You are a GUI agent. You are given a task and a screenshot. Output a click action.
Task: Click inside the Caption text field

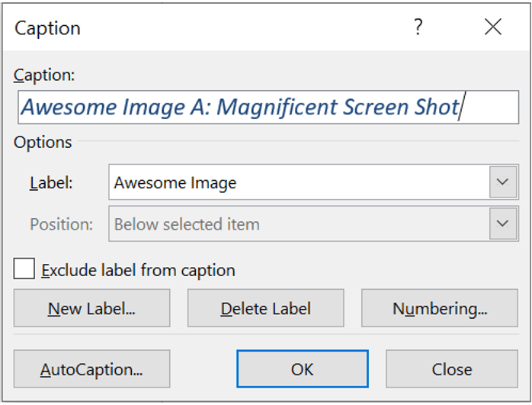pyautogui.click(x=267, y=108)
